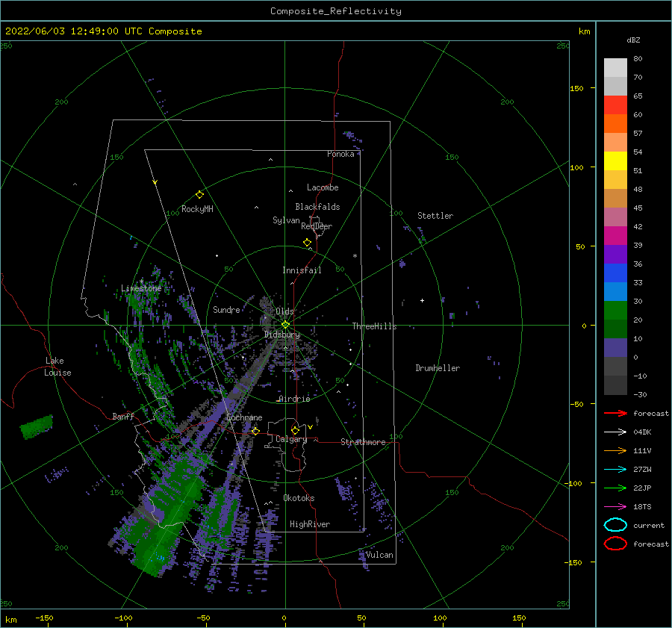Click the yellow radar-center diamond near Olds
672x628 pixels.
tap(285, 325)
